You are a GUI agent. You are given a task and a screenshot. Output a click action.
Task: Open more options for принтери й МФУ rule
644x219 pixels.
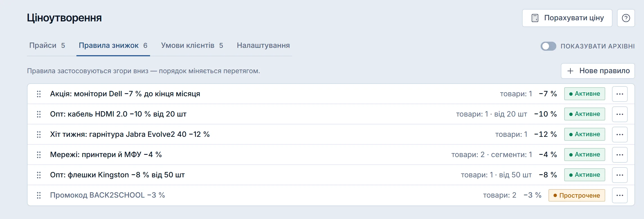pyautogui.click(x=620, y=155)
